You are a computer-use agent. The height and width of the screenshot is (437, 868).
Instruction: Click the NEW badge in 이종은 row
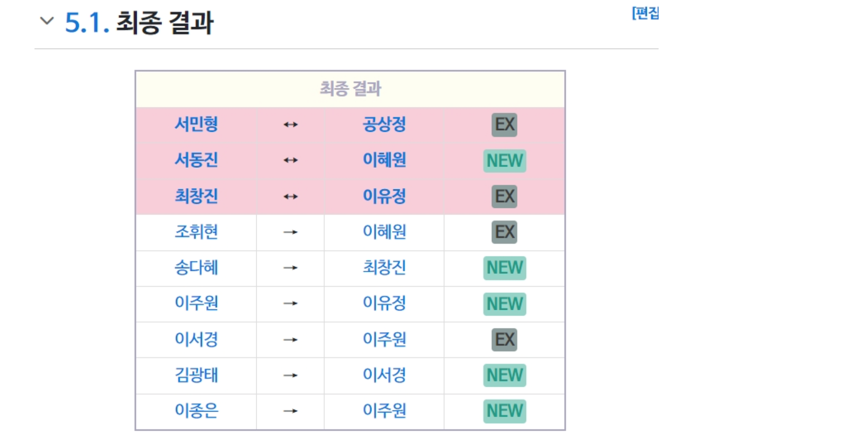[x=505, y=411]
